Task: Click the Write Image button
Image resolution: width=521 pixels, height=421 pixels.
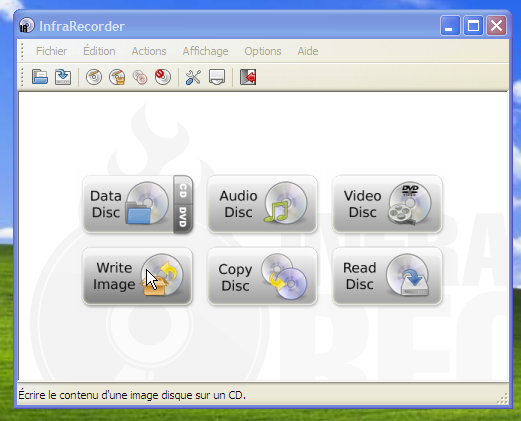Action: 137,276
